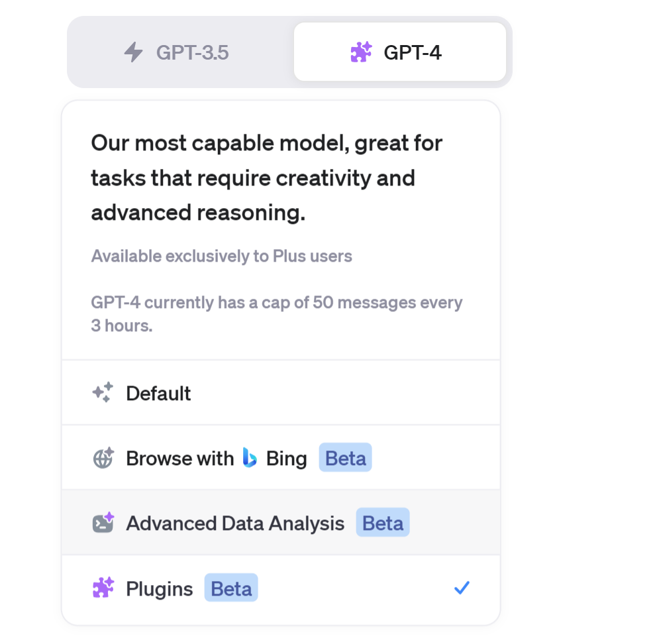This screenshot has height=644, width=659.
Task: Enable Advanced Data Analysis mode
Action: (235, 523)
